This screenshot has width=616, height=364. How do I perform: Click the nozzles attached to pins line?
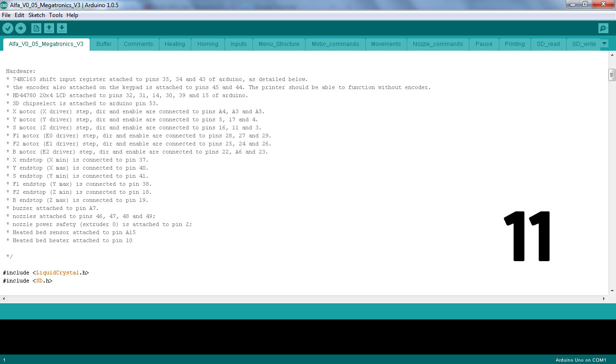tap(81, 216)
